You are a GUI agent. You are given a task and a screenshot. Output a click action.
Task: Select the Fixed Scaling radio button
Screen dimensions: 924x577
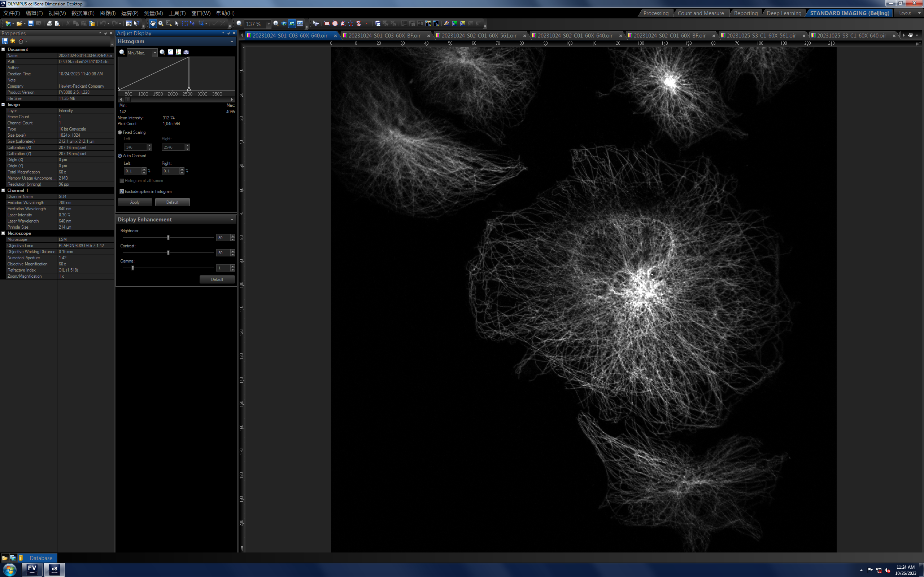coord(120,132)
